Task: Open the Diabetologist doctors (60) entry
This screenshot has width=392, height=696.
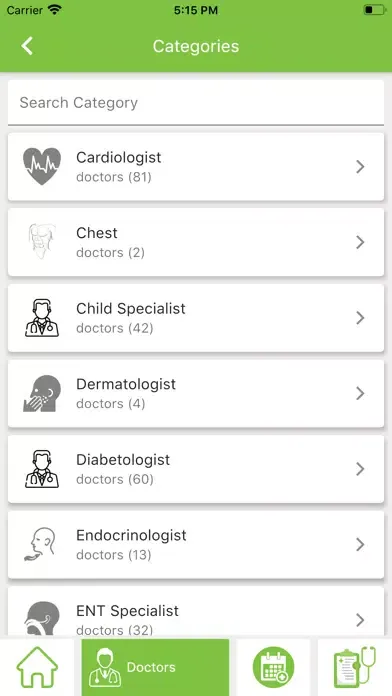Action: click(x=196, y=469)
